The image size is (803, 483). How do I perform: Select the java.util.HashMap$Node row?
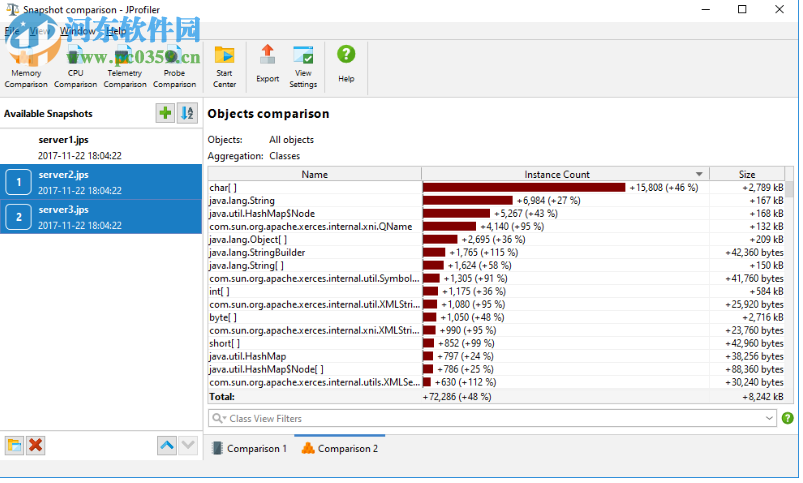[x=496, y=214]
